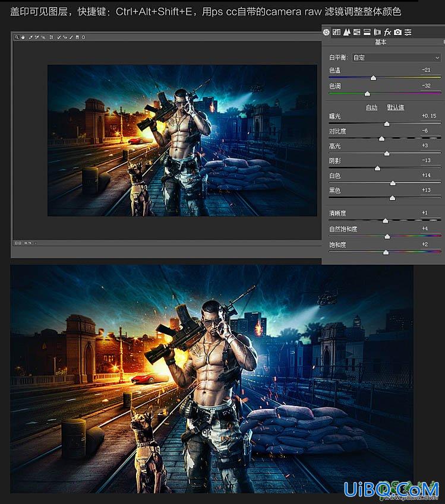Select the Graduated Filter tool
Screen dimensions: 445x504
click(77, 37)
